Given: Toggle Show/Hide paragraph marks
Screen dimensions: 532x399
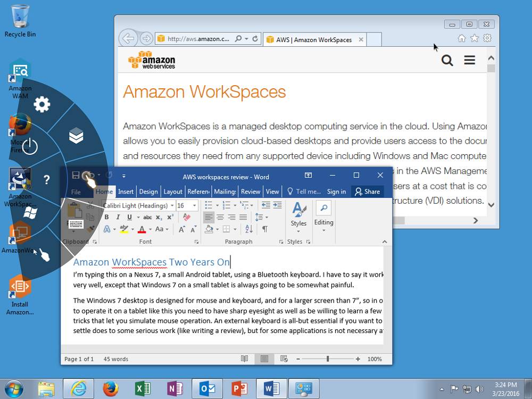Looking at the screenshot, I should pos(264,229).
